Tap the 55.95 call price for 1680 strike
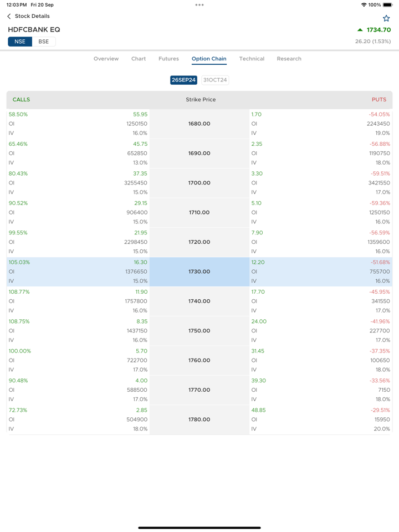399x532 pixels. tap(140, 115)
